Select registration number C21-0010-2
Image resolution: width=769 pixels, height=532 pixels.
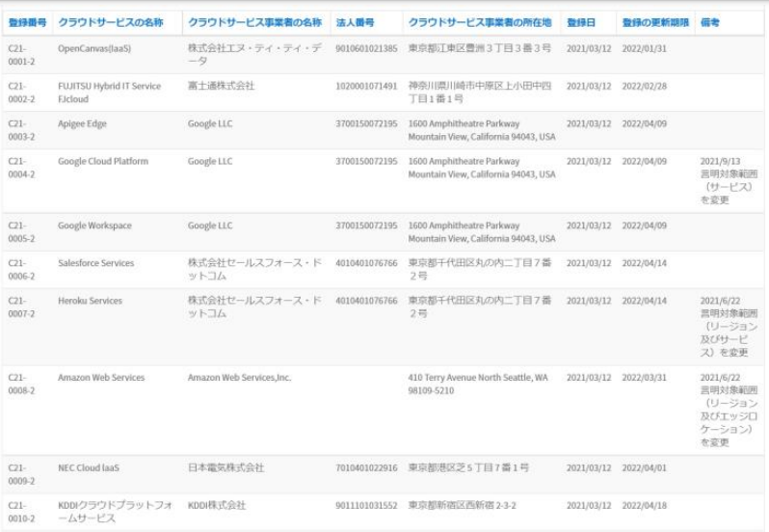coord(21,512)
